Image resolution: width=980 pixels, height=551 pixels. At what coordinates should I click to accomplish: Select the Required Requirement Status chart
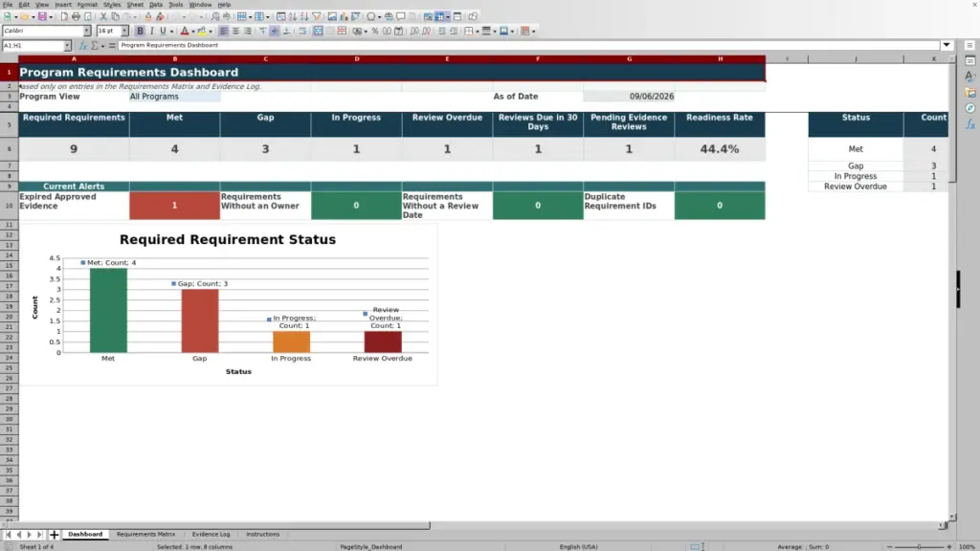(228, 305)
